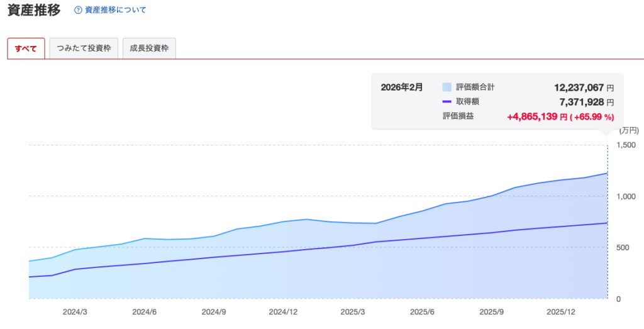Click the 12,237,067 円 total valuation value
Screen dimensions: 644x329
point(579,87)
